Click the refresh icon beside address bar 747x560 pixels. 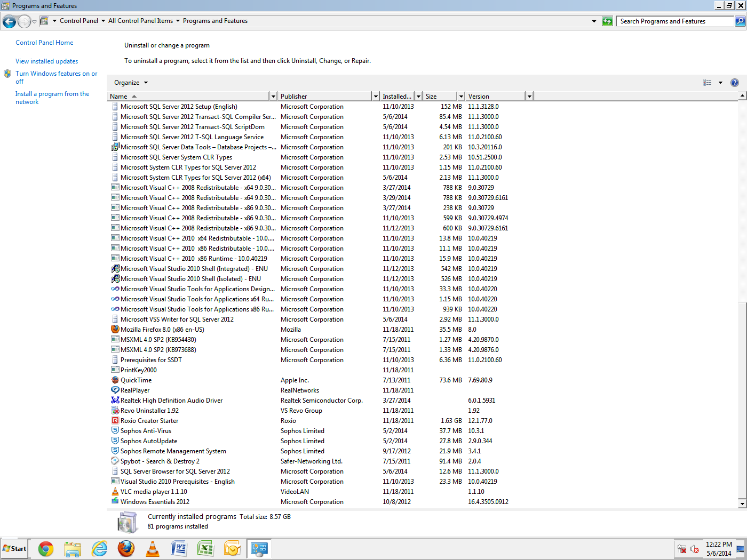[x=607, y=21]
